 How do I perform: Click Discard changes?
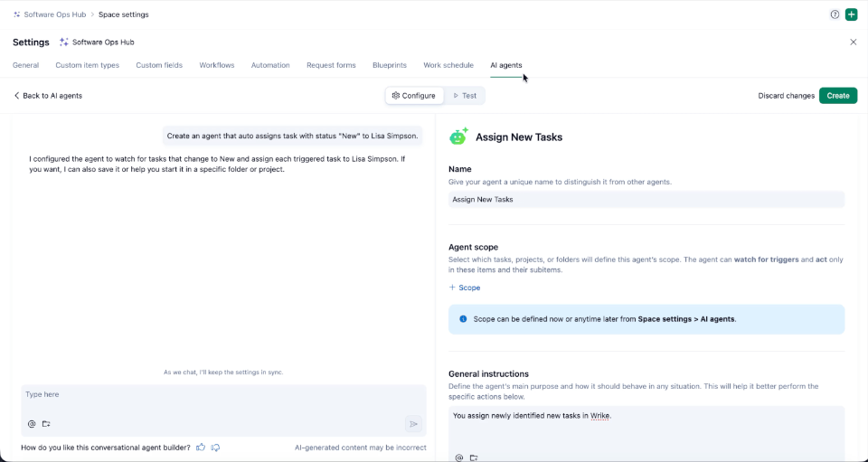pos(786,96)
